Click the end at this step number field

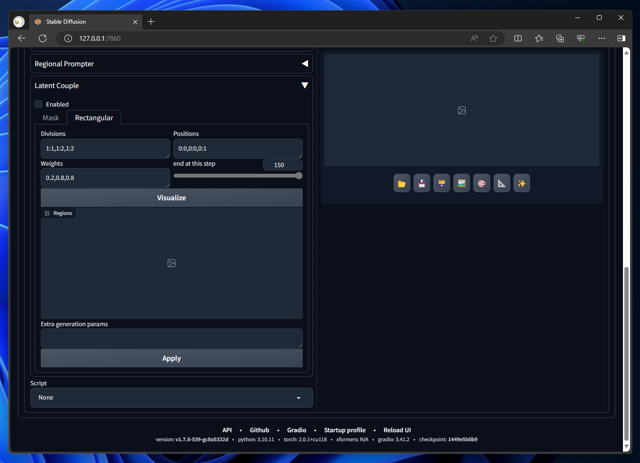[282, 165]
